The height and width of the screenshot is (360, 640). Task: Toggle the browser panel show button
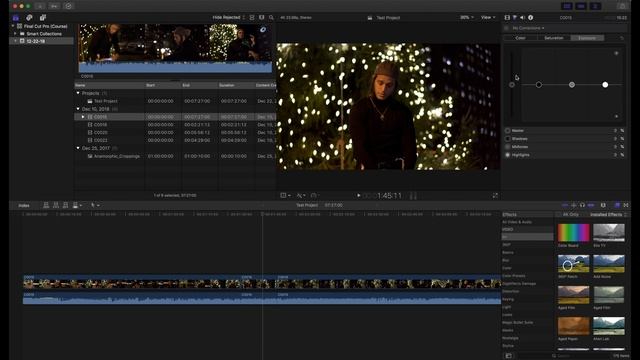point(567,6)
